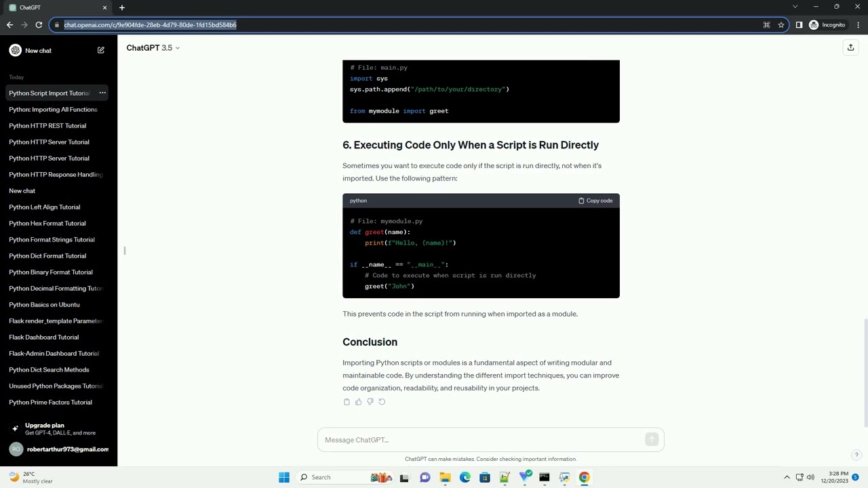Open Flask Dashboard Tutorial chat
Image resolution: width=868 pixels, height=488 pixels.
[43, 337]
